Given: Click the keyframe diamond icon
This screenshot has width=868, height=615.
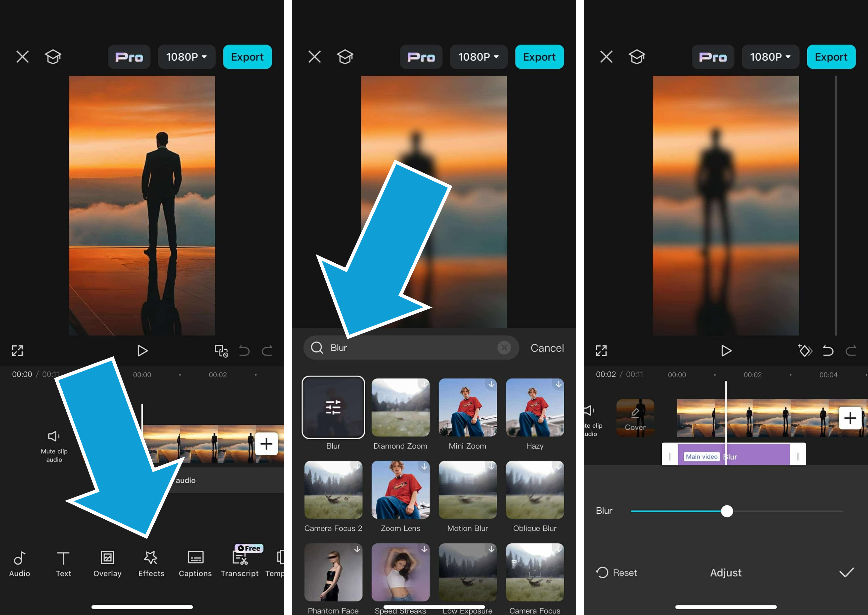Looking at the screenshot, I should (805, 351).
